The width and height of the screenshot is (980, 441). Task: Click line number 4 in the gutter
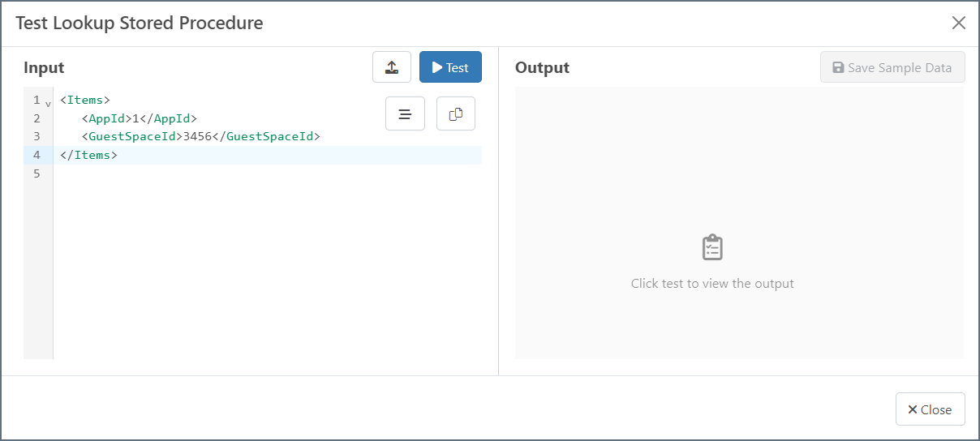tap(36, 155)
